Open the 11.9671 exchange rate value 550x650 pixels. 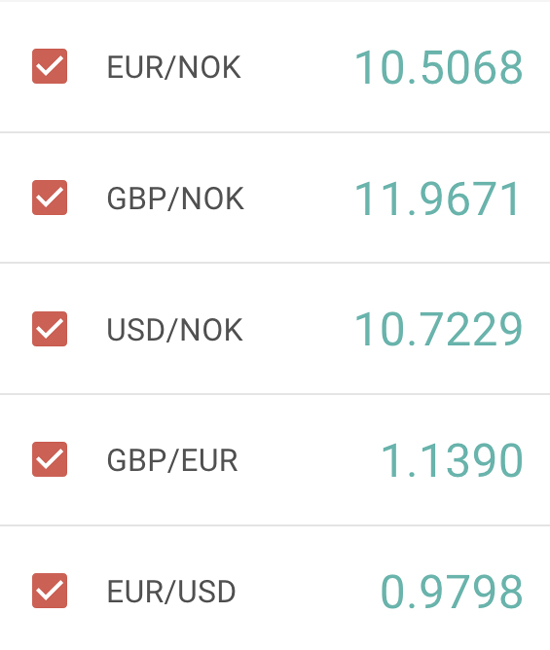point(437,199)
